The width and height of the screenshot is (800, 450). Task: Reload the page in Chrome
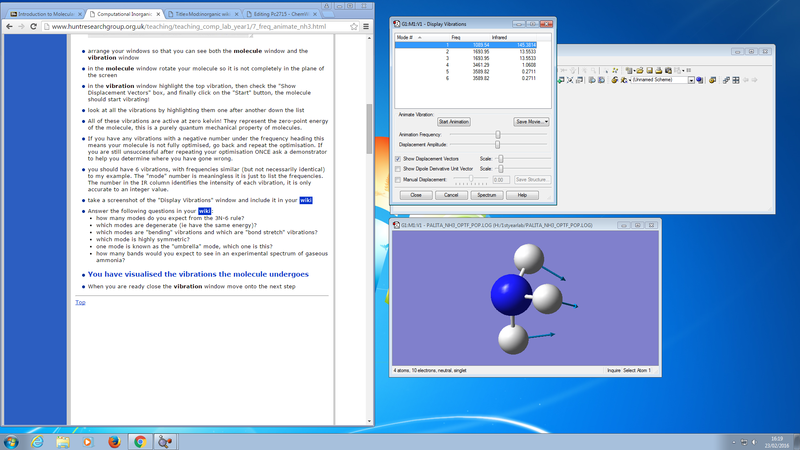pos(31,27)
